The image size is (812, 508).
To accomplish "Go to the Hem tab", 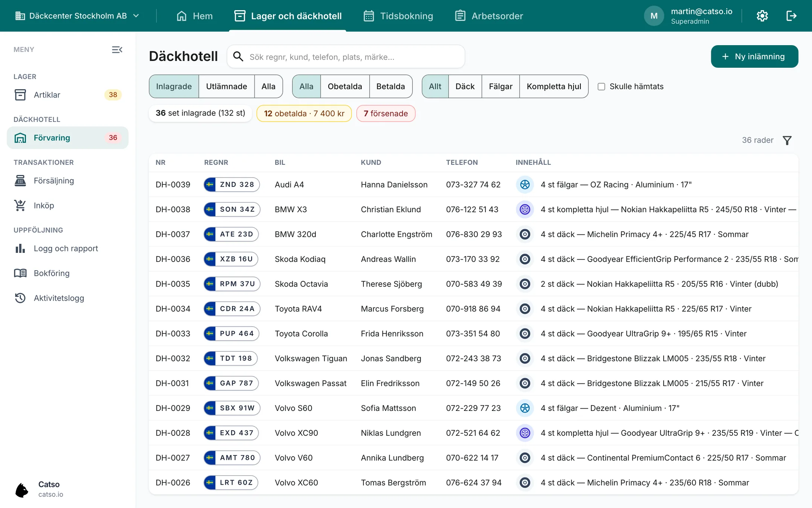I will coord(194,16).
